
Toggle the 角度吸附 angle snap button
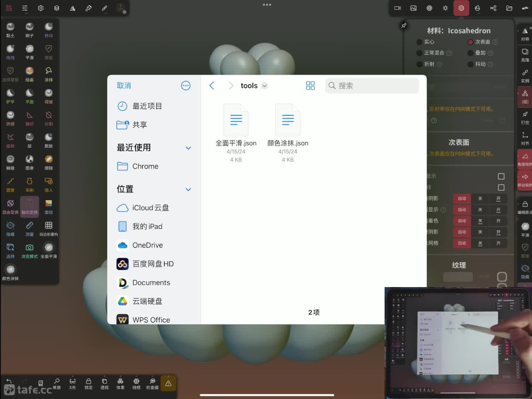coord(525,159)
